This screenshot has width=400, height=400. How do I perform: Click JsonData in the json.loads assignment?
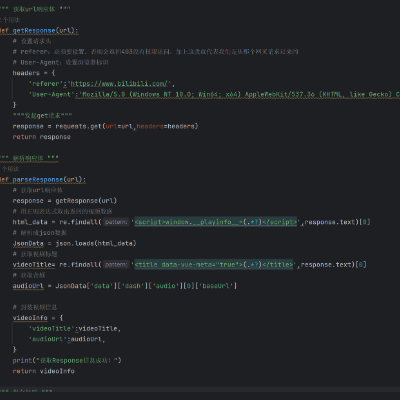tap(28, 243)
